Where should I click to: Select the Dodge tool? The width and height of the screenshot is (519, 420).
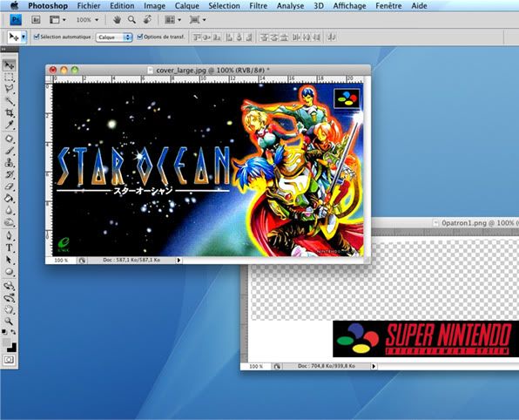coord(9,222)
